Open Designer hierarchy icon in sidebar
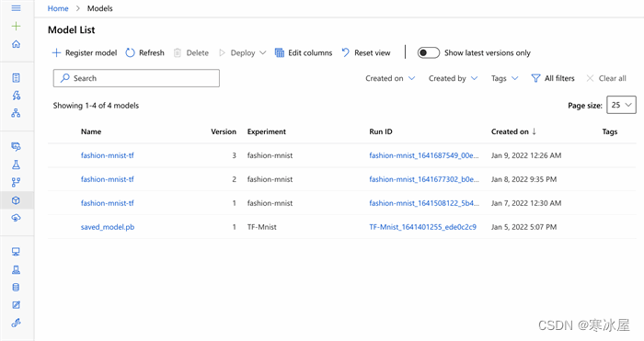This screenshot has width=644, height=341. (x=16, y=113)
